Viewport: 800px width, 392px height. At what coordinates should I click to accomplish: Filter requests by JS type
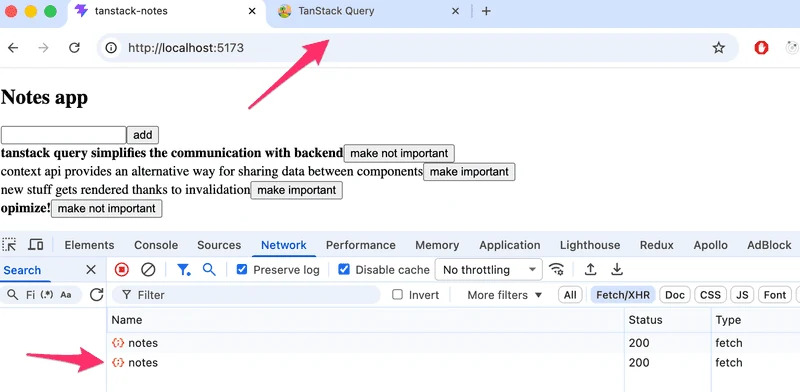[x=742, y=295]
